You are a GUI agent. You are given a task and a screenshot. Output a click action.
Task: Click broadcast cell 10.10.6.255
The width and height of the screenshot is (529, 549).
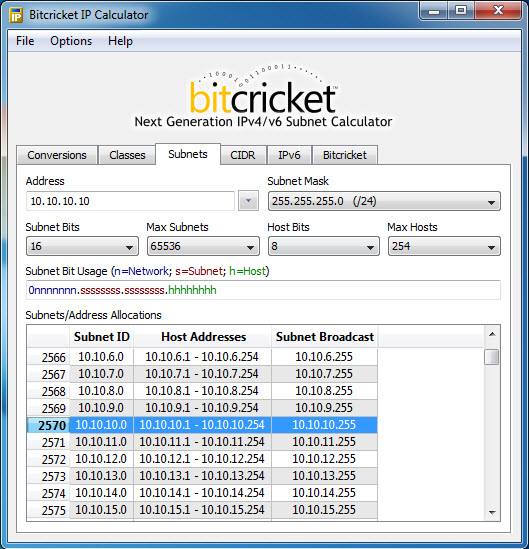(324, 357)
